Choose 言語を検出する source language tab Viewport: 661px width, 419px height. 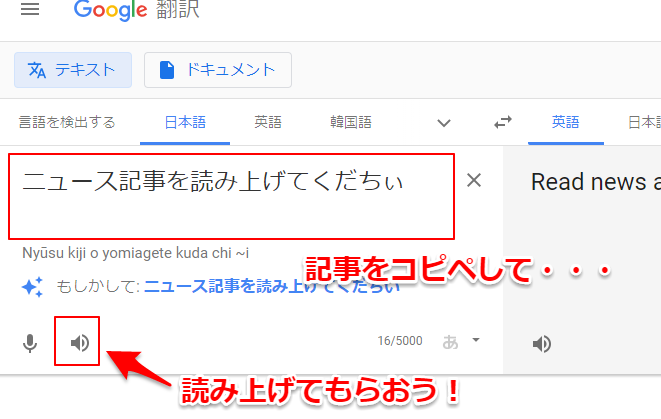click(67, 122)
